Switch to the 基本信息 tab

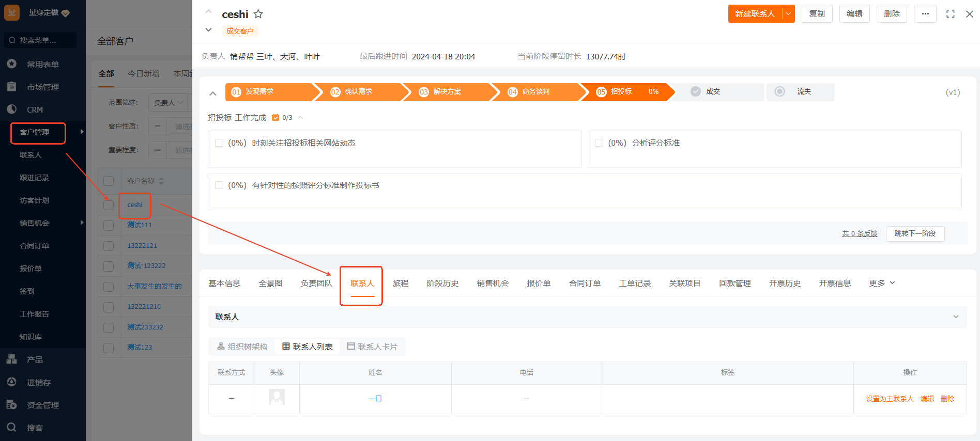[224, 283]
